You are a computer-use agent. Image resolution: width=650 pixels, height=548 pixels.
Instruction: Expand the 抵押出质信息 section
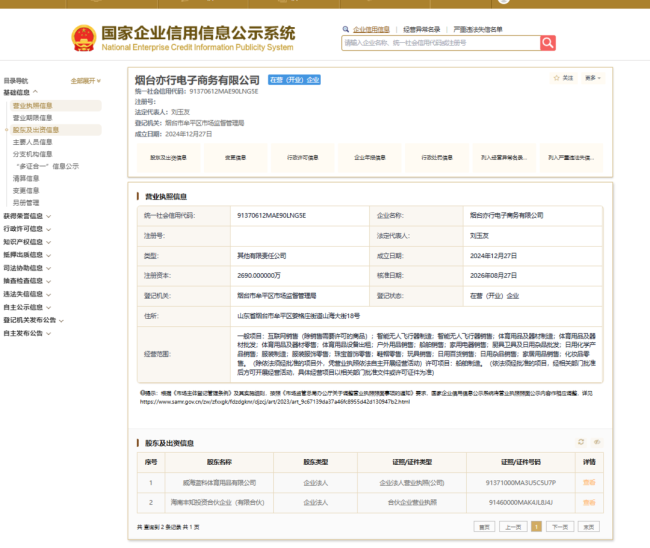pyautogui.click(x=27, y=255)
